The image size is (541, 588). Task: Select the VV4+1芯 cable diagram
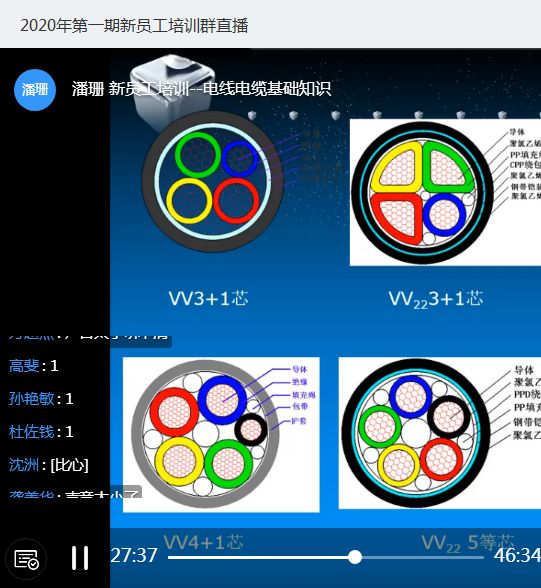click(x=221, y=435)
